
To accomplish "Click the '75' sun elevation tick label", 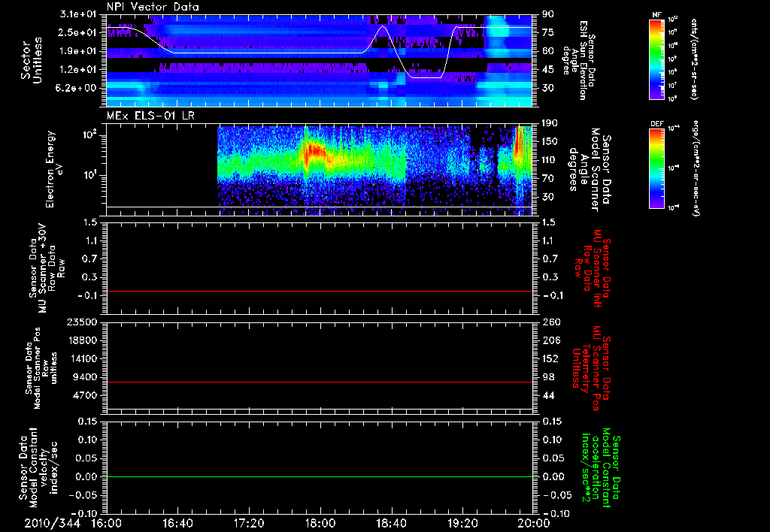I will coord(547,32).
